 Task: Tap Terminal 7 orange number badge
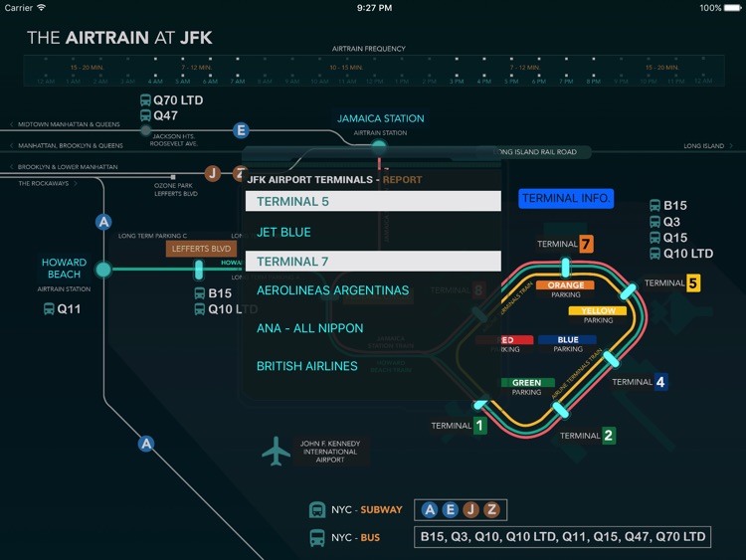coord(586,244)
